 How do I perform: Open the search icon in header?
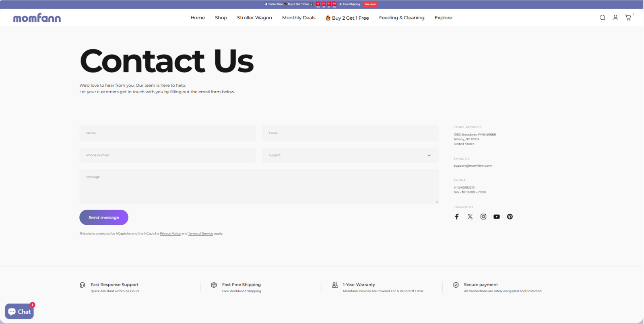click(602, 18)
